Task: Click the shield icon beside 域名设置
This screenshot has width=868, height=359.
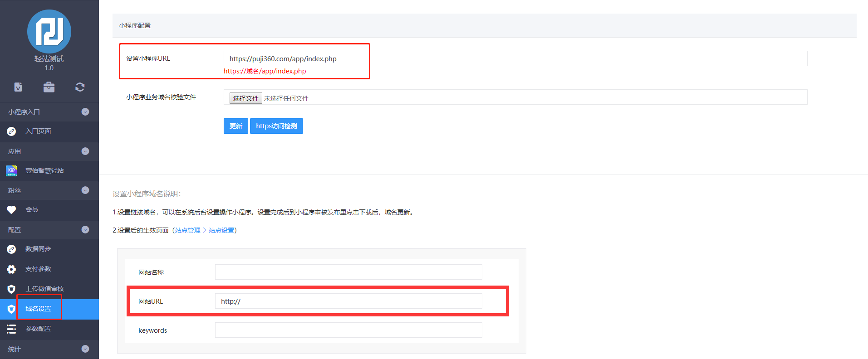Action: click(x=11, y=309)
